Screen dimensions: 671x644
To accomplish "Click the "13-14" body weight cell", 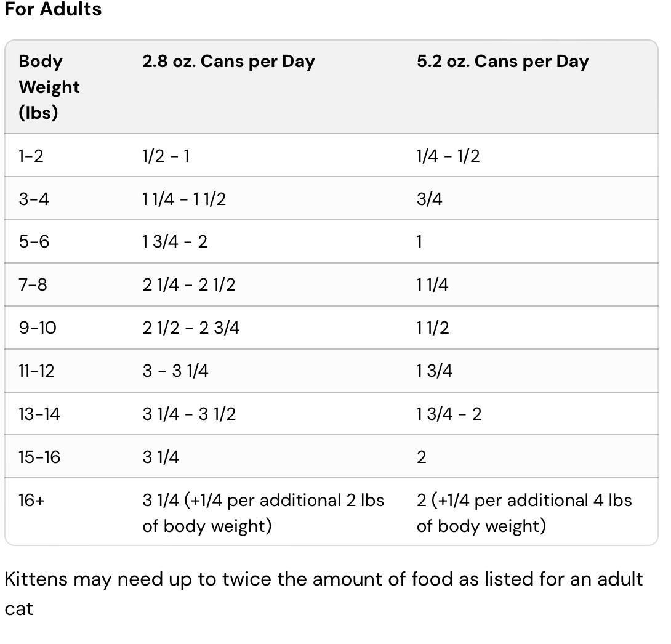I will [x=39, y=414].
